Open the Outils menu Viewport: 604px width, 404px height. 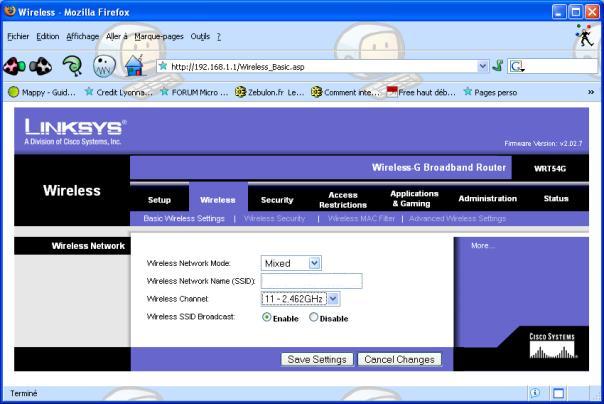point(200,36)
